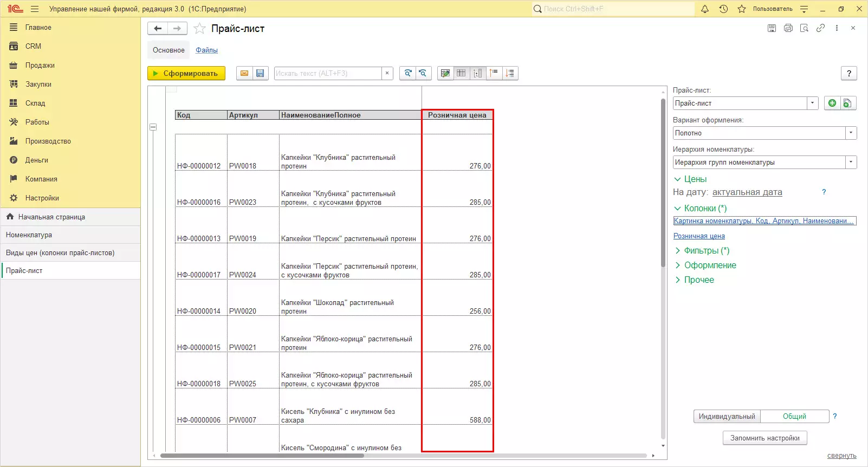Open the history clock icon
868x467 pixels.
click(x=723, y=9)
